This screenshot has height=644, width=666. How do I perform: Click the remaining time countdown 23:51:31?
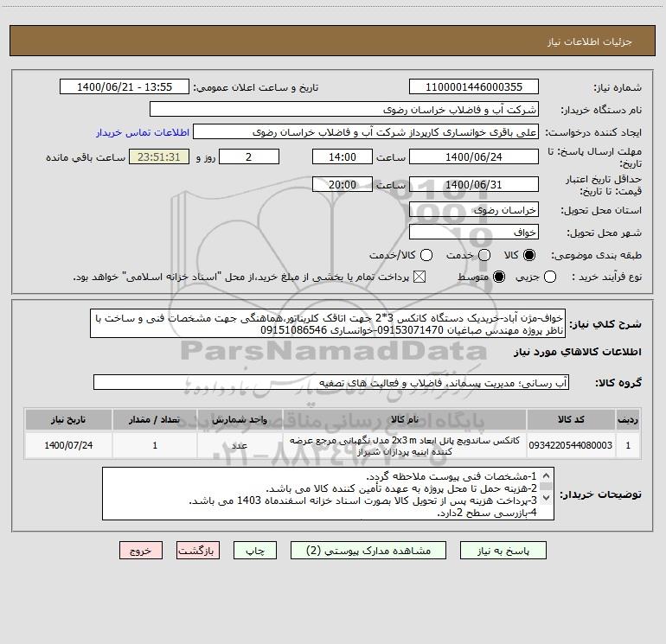tap(159, 157)
